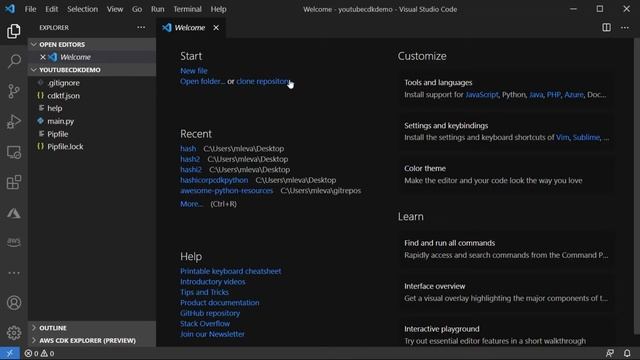Open the Introductory videos link
Viewport: 640px width, 360px height.
point(213,282)
